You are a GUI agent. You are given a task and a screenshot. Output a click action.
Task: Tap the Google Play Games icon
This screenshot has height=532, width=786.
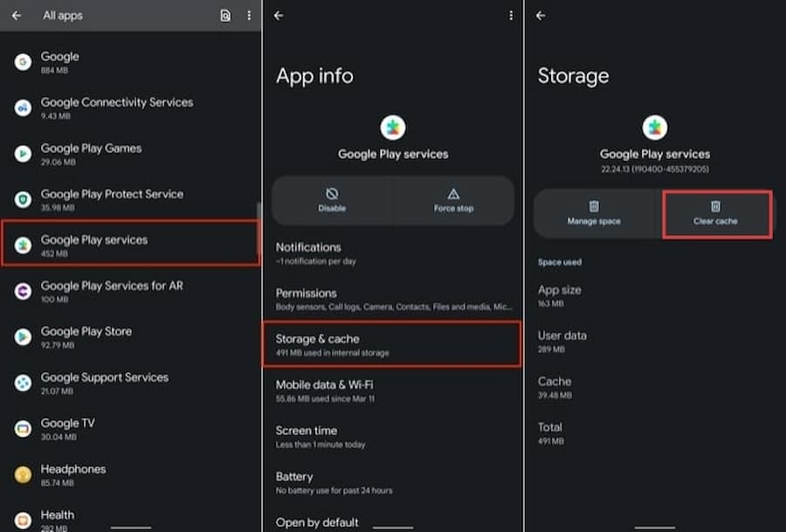pyautogui.click(x=23, y=154)
